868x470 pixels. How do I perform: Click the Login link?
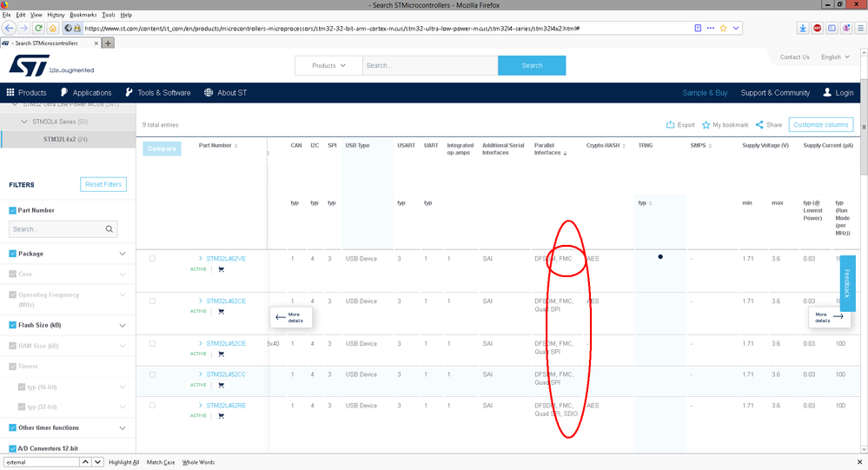tap(838, 92)
